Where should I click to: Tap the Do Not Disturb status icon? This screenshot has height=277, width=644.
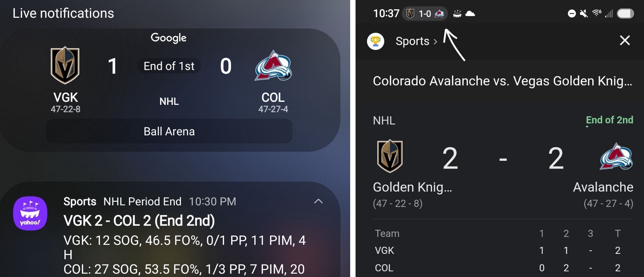[x=572, y=14]
